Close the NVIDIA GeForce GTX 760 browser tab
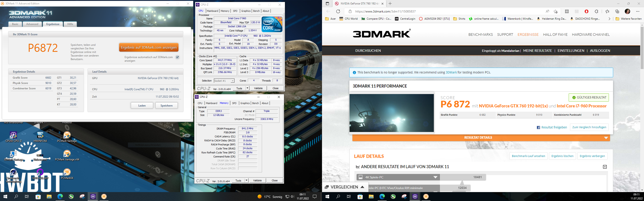 (382, 4)
